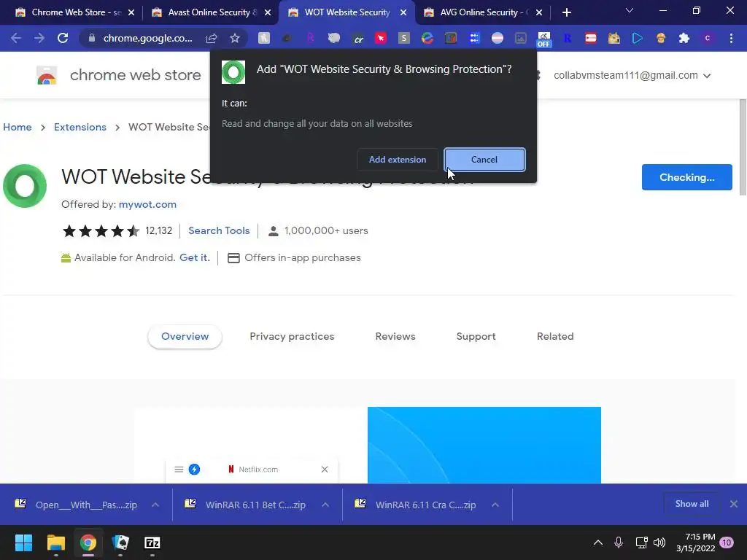Open the Chrome profile avatar 'C'
747x560 pixels.
[x=708, y=38]
